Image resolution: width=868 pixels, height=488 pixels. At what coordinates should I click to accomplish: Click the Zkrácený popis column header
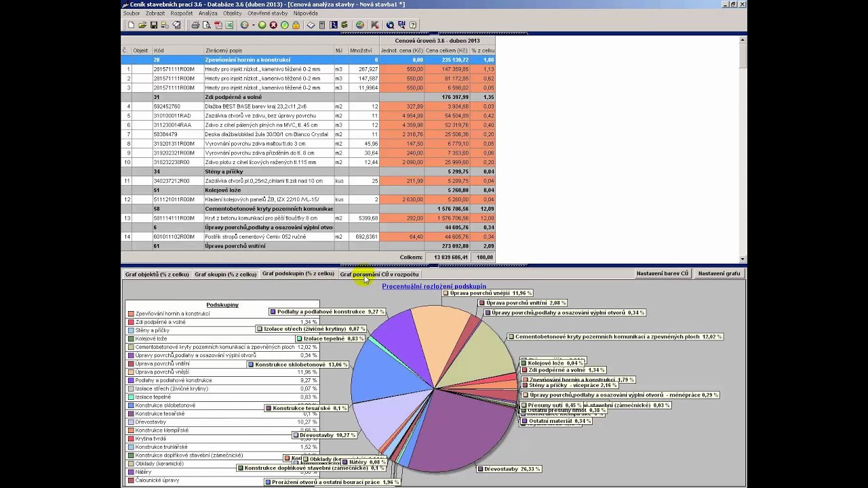tap(269, 50)
